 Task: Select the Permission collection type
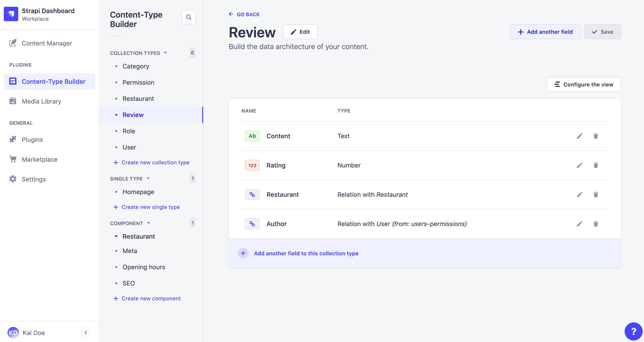(x=138, y=82)
